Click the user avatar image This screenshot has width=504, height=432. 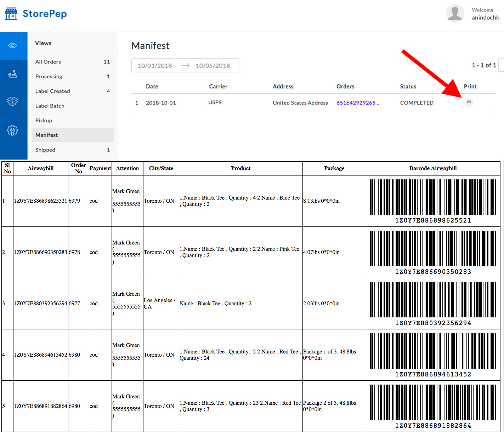point(455,13)
